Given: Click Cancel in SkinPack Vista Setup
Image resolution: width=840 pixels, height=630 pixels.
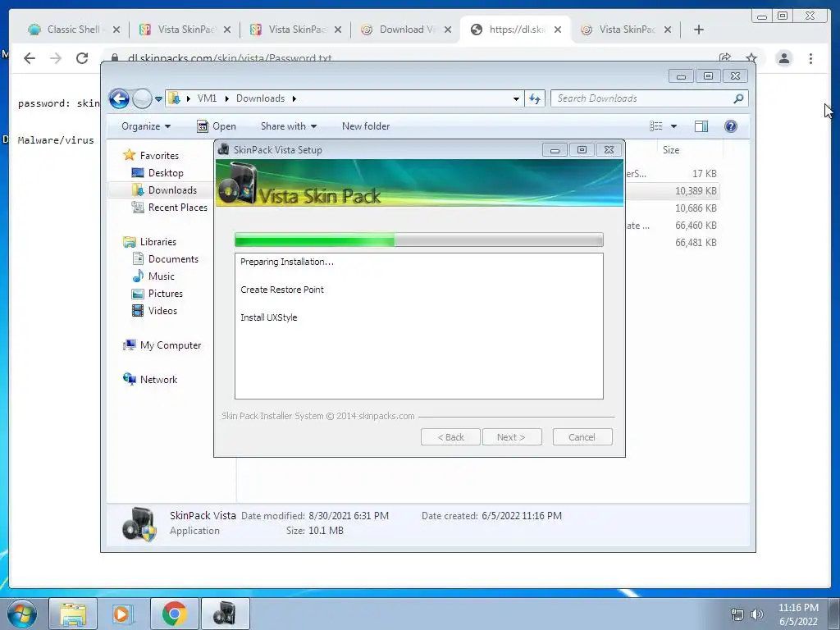Looking at the screenshot, I should click(582, 437).
